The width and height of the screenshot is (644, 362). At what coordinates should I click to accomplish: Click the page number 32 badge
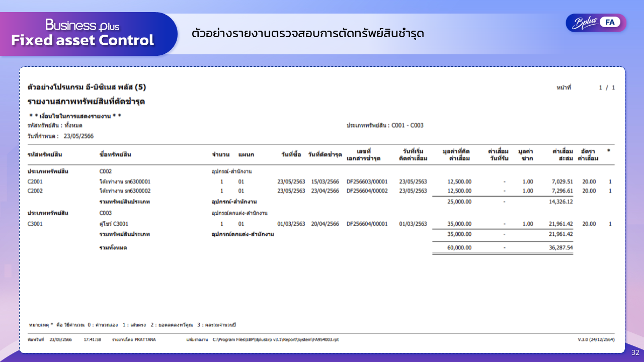tap(635, 353)
